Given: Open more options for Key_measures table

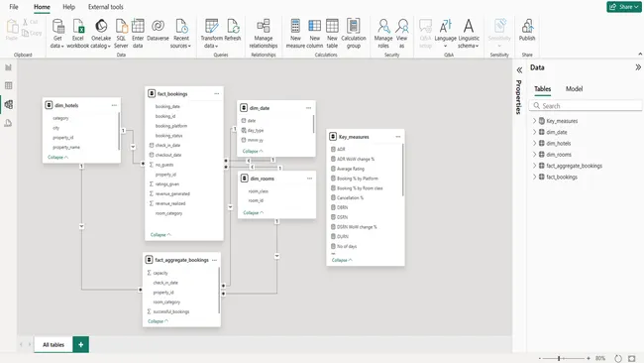Looking at the screenshot, I should pos(398,137).
